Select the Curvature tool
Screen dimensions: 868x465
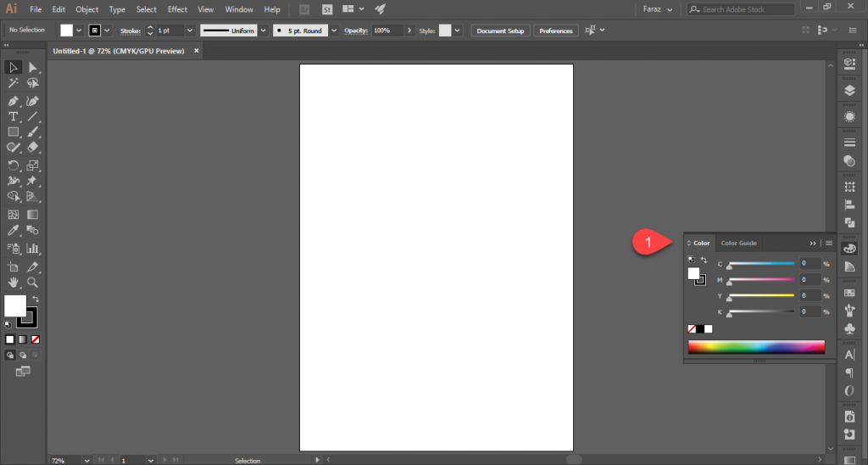point(33,102)
